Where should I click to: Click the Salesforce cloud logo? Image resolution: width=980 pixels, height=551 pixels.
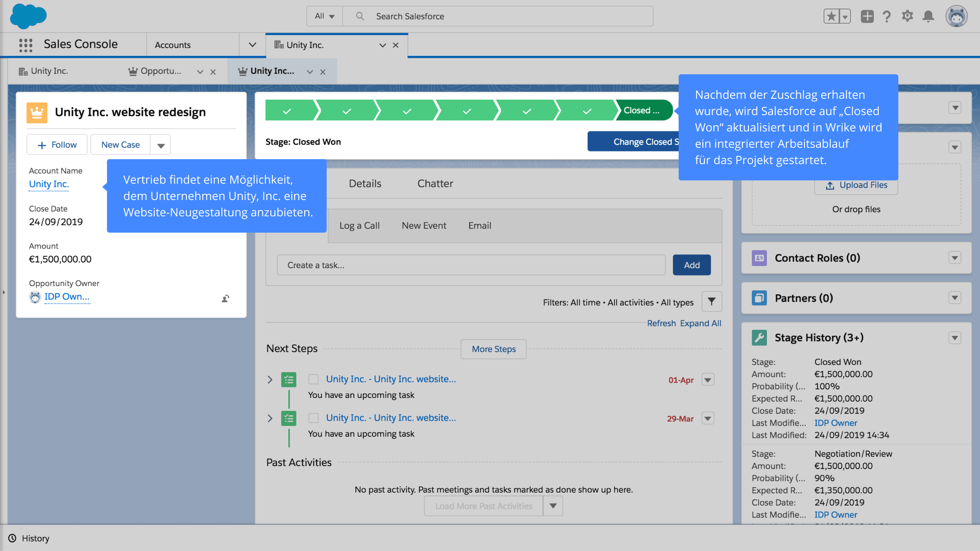click(x=28, y=16)
